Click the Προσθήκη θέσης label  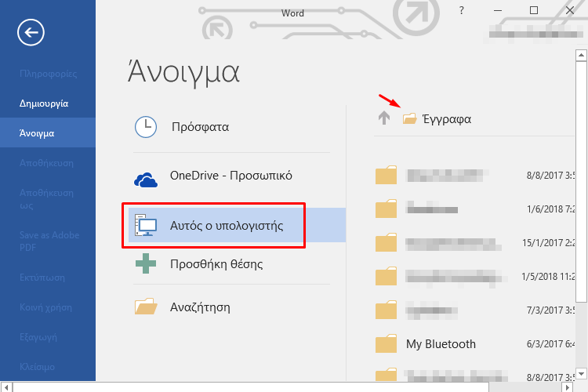[216, 264]
